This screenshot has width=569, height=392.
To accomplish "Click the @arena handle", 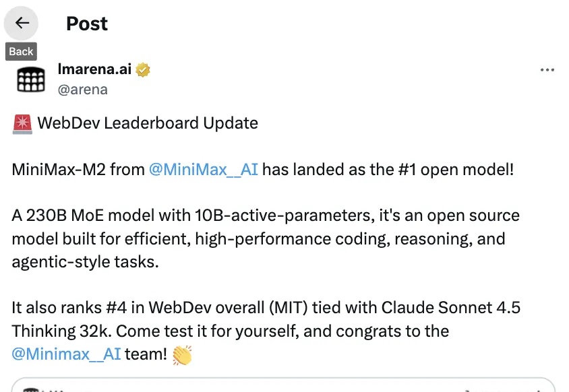I will click(83, 89).
